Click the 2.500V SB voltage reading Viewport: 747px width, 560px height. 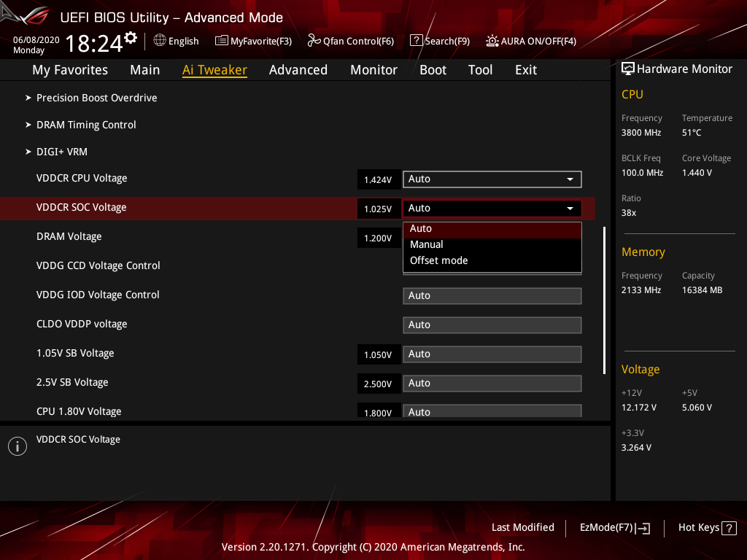click(379, 384)
